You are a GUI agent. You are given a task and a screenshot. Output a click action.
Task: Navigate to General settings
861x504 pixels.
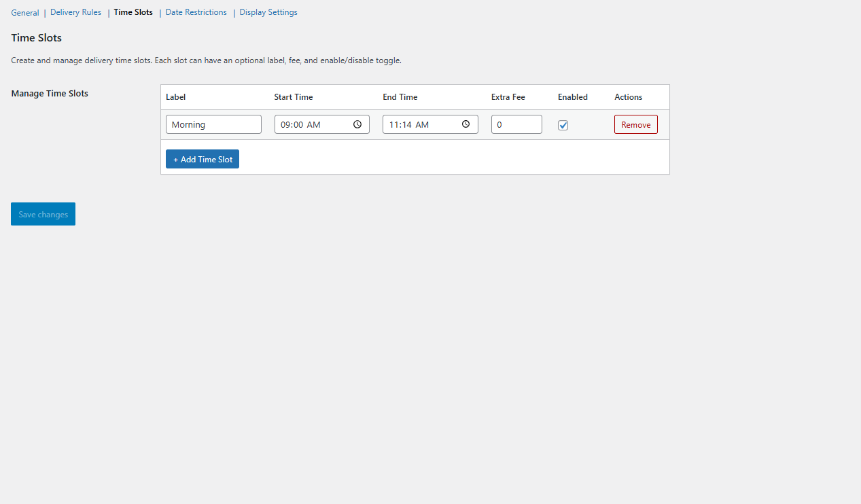[x=25, y=12]
